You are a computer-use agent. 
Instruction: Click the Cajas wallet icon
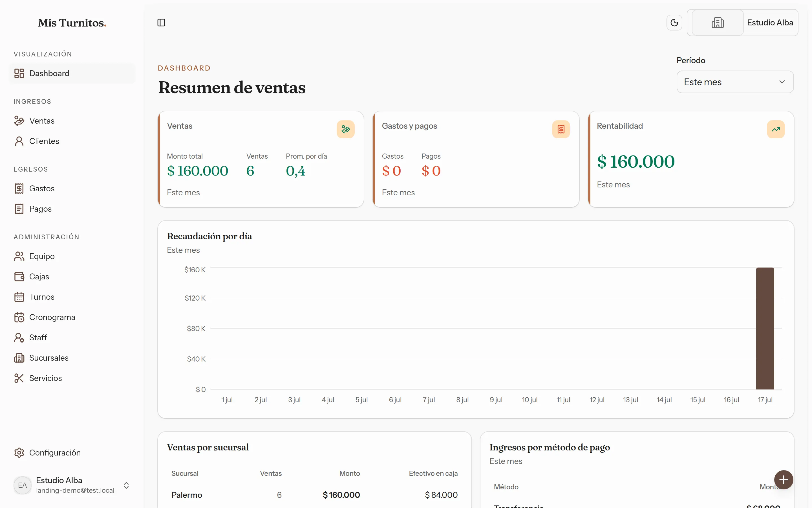coord(19,277)
